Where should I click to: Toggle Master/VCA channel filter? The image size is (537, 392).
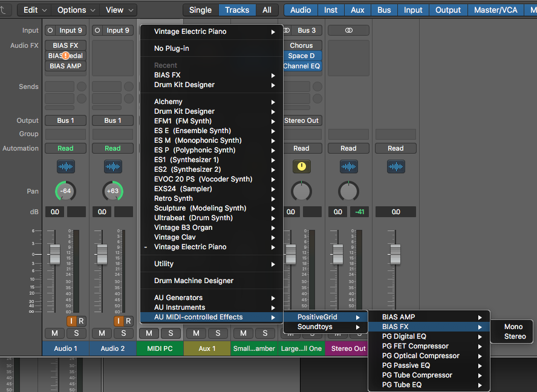(495, 10)
